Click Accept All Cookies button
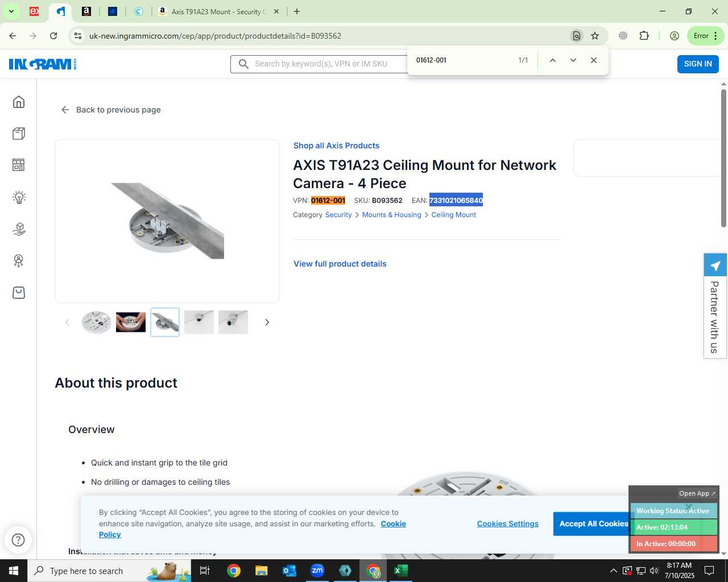728x582 pixels. (594, 524)
